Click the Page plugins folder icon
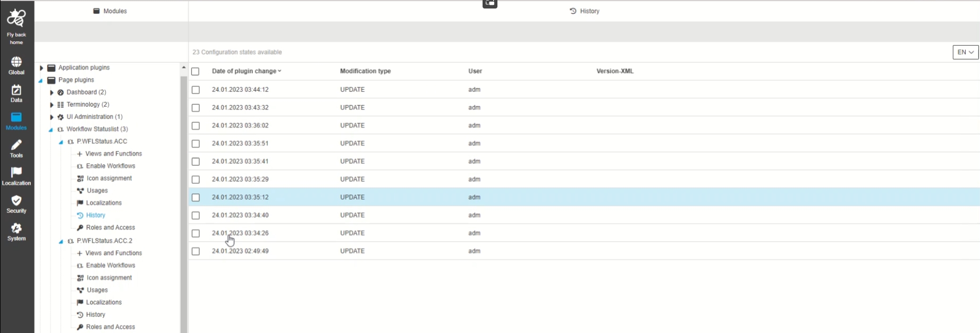 pyautogui.click(x=52, y=80)
